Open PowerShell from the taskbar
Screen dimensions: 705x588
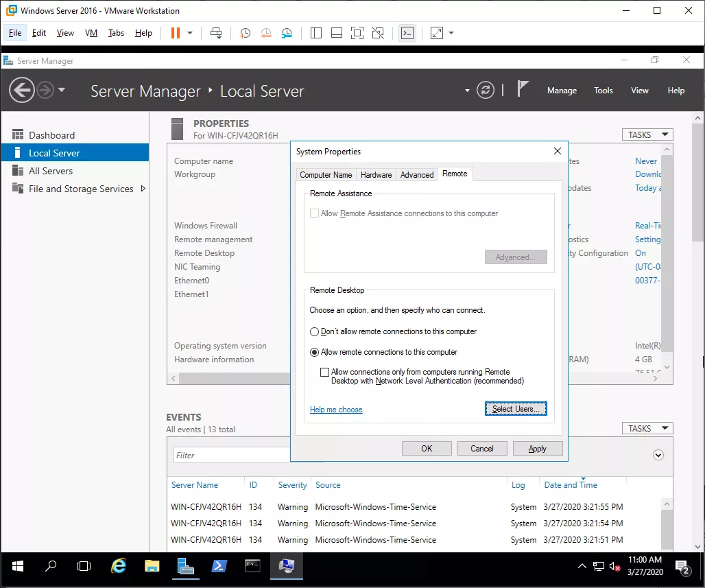click(219, 566)
